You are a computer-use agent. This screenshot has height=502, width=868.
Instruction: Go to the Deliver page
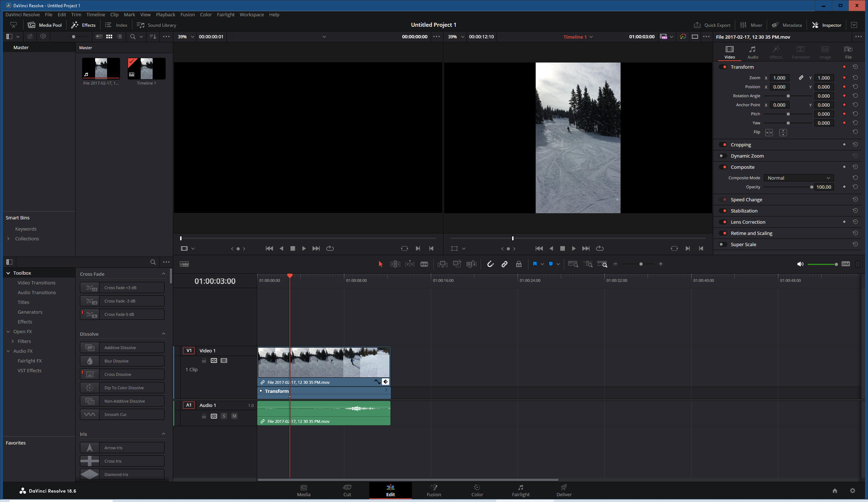[564, 490]
